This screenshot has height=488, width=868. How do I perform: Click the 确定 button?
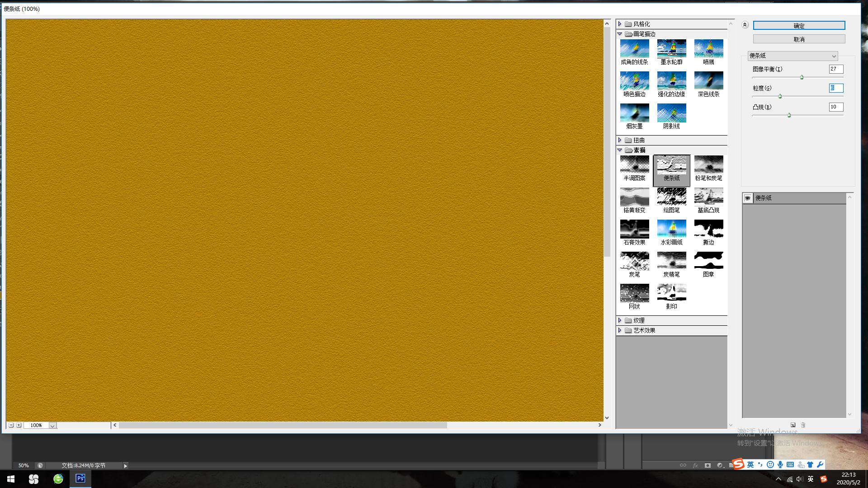799,26
